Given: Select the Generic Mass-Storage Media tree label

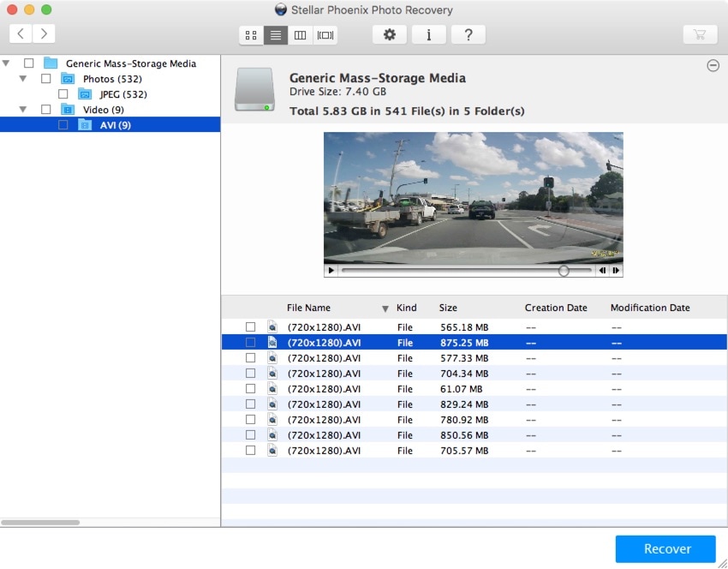Looking at the screenshot, I should tap(131, 63).
